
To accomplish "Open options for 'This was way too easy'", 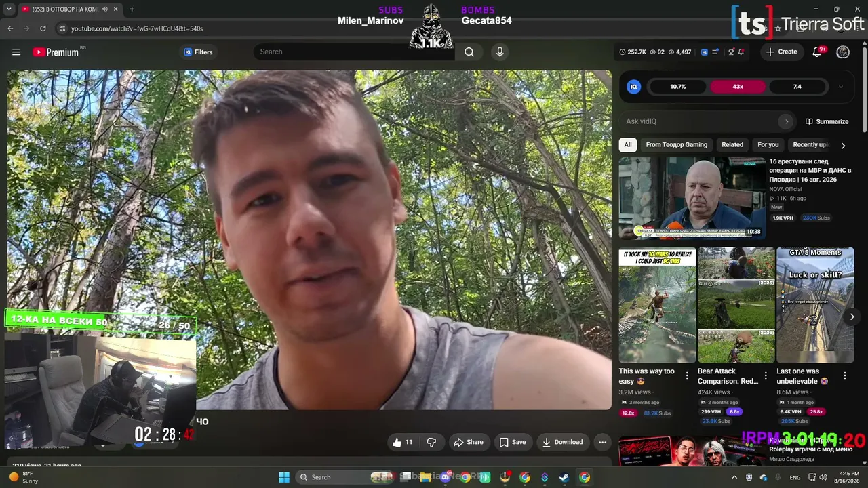I will 687,375.
